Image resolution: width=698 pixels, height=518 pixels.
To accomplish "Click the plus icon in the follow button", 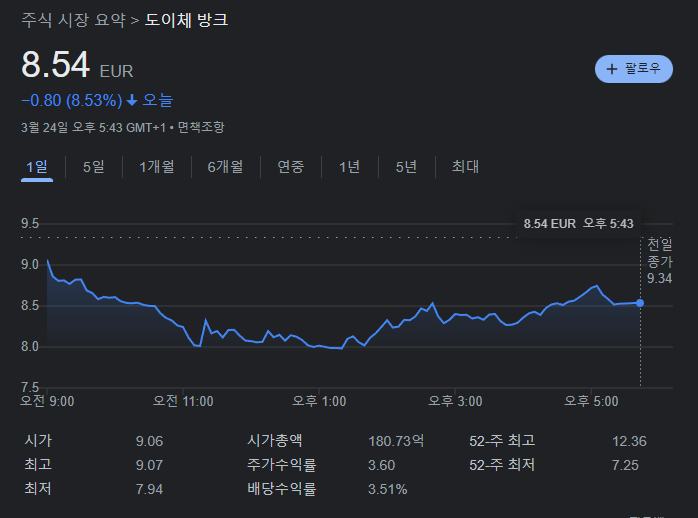I will pyautogui.click(x=612, y=69).
